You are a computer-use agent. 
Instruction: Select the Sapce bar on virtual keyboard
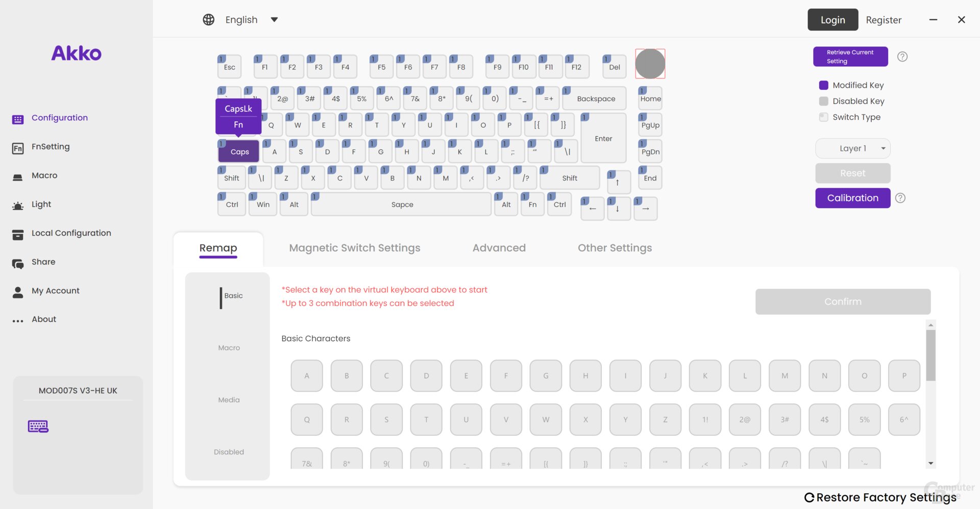pos(402,205)
